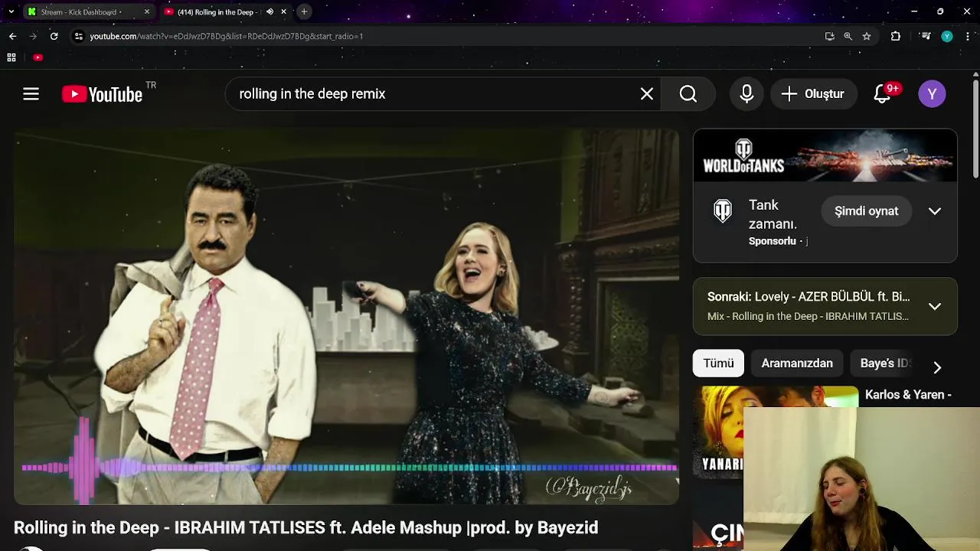The height and width of the screenshot is (551, 980).
Task: Go to YouTube home via the logo
Action: 102,94
